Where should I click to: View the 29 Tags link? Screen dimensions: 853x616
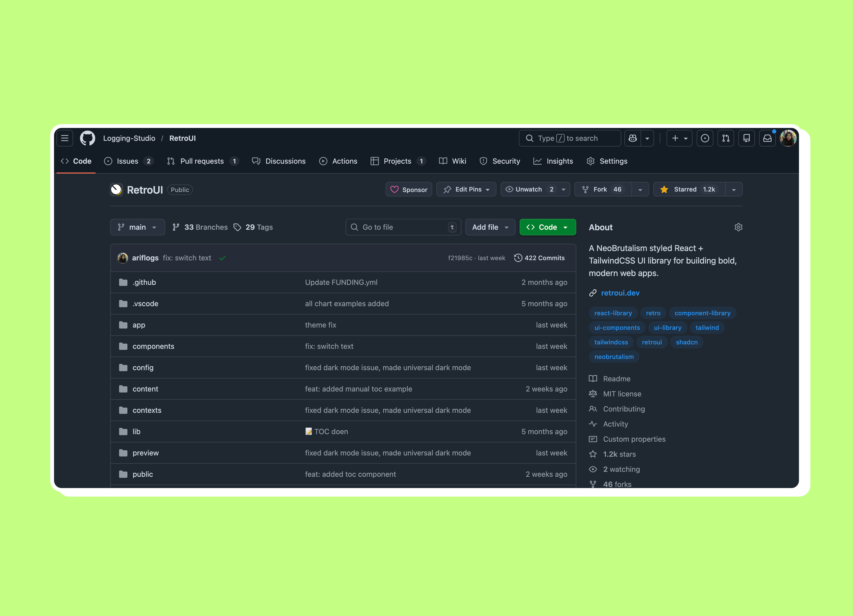(x=253, y=227)
